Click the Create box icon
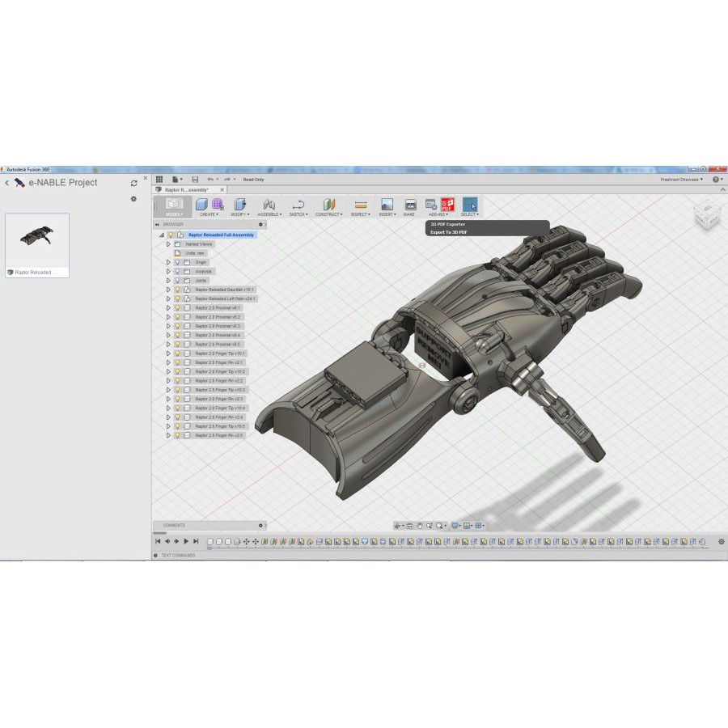The height and width of the screenshot is (728, 728). pyautogui.click(x=202, y=205)
